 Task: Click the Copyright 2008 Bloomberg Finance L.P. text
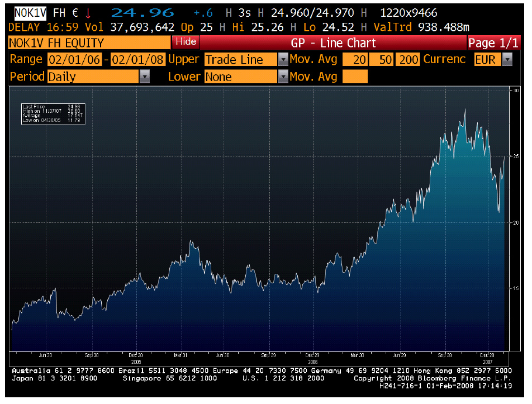(433, 378)
